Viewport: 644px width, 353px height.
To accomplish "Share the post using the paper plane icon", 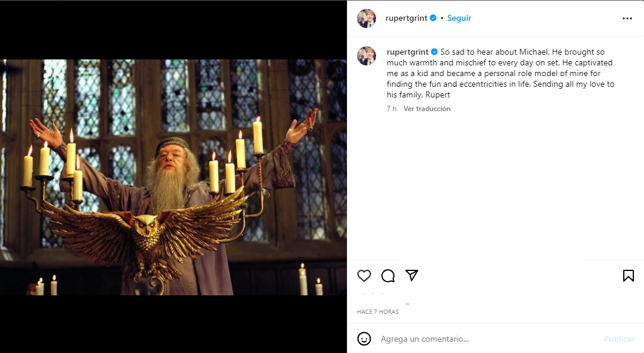I will 412,276.
